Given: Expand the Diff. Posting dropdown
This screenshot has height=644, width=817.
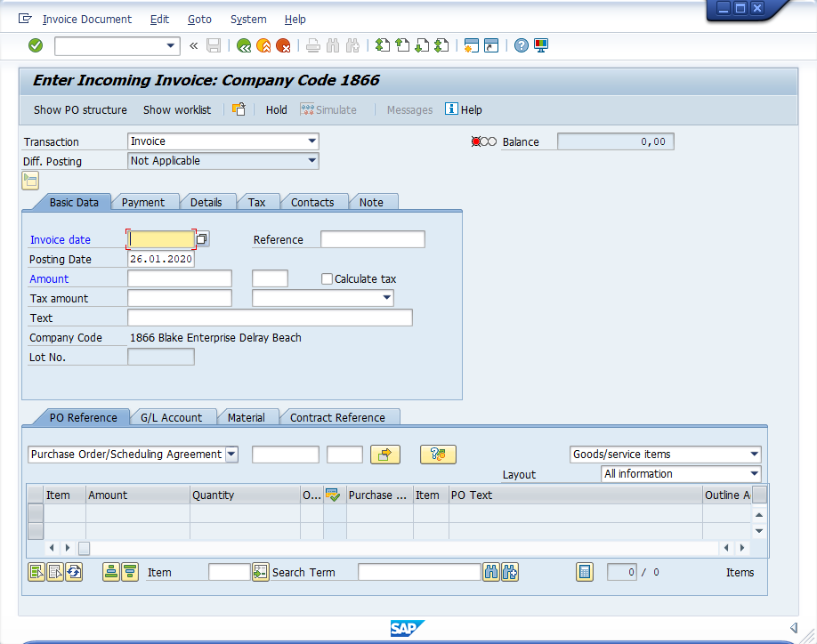Looking at the screenshot, I should pos(311,161).
